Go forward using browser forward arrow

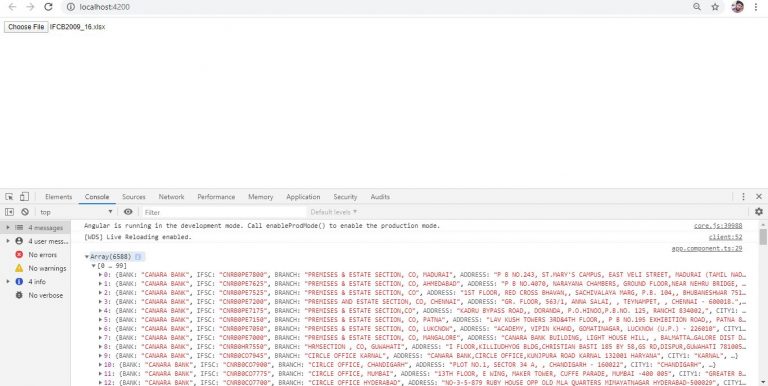pos(30,7)
